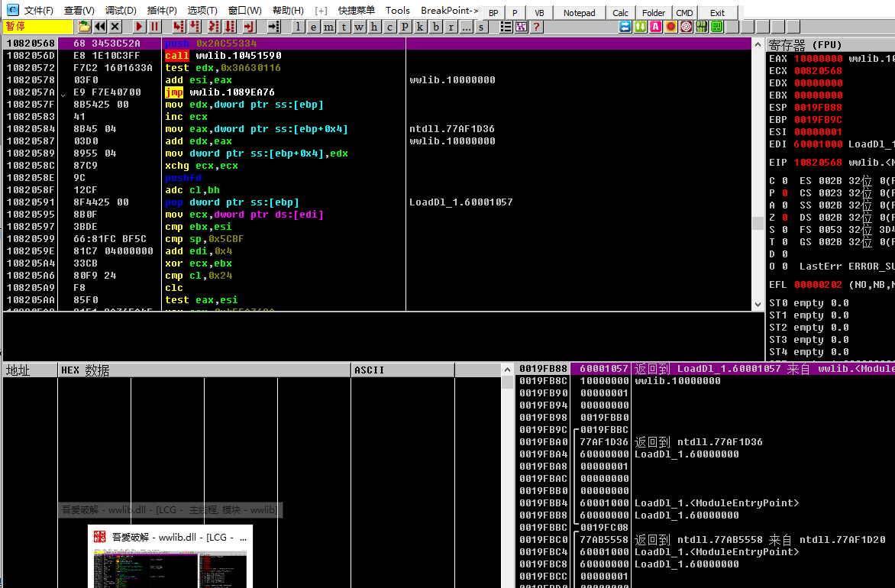Click the BP breakpoint button
This screenshot has height=588, width=895.
click(494, 12)
